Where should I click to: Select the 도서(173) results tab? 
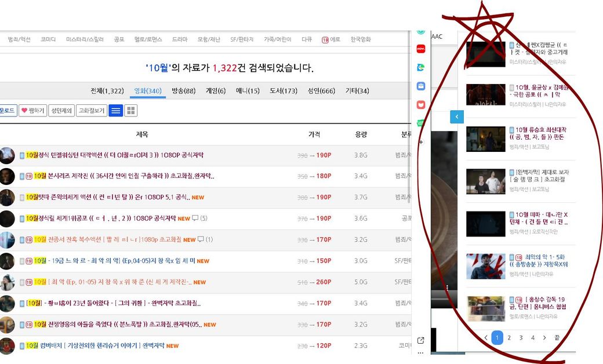click(284, 91)
